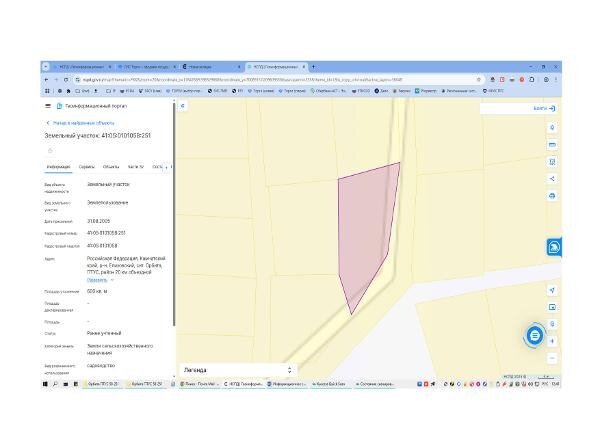Switch to the fourth tab in parcel panel
600x424 pixels.
coord(135,167)
